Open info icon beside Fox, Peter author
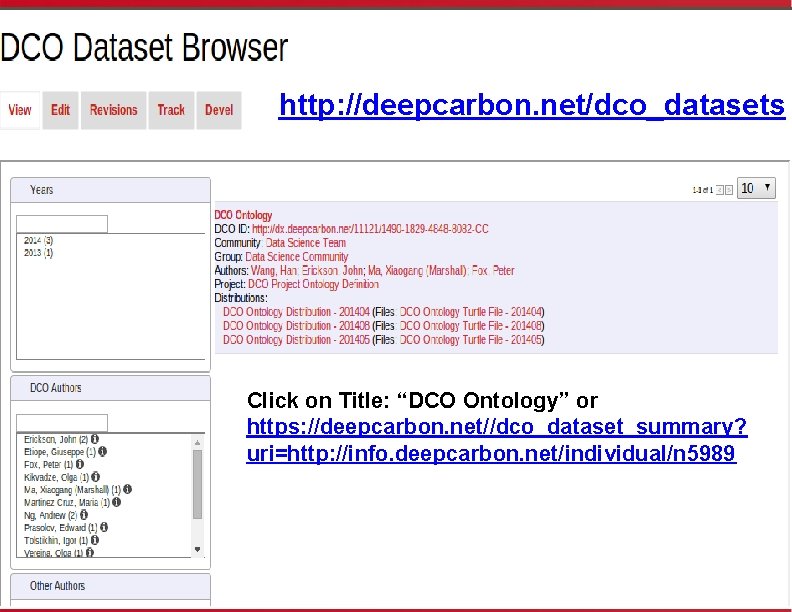Image resolution: width=792 pixels, height=612 pixels. [x=80, y=464]
